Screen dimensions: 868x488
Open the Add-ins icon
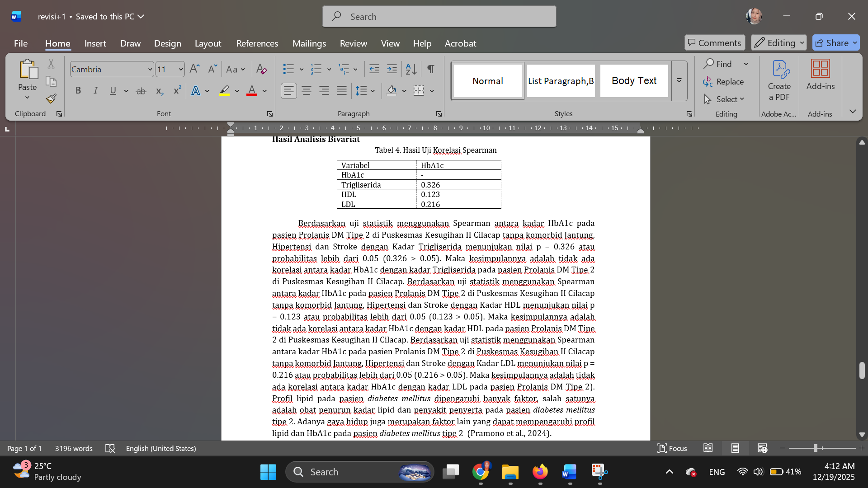[820, 75]
